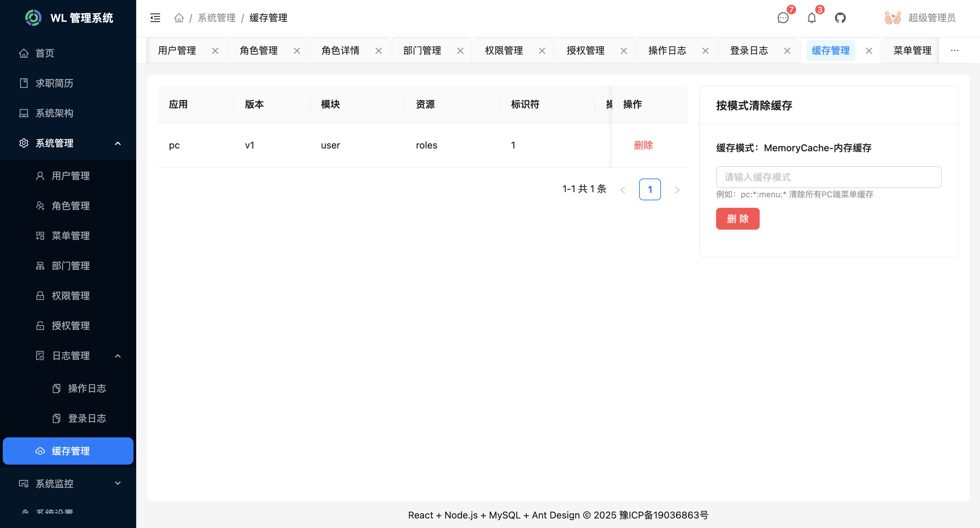Screen dimensions: 980x528
Task: Select the 首页 home icon in the sidebar
Action: [24, 53]
